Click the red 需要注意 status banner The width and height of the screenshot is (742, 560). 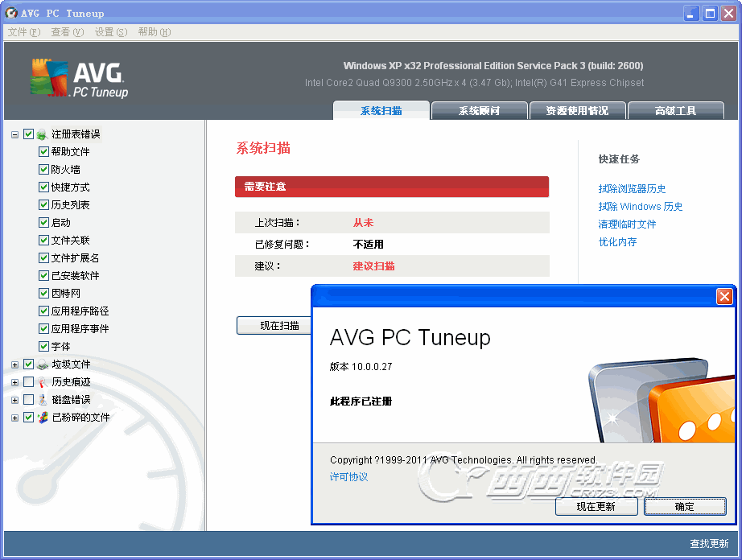[x=392, y=187]
